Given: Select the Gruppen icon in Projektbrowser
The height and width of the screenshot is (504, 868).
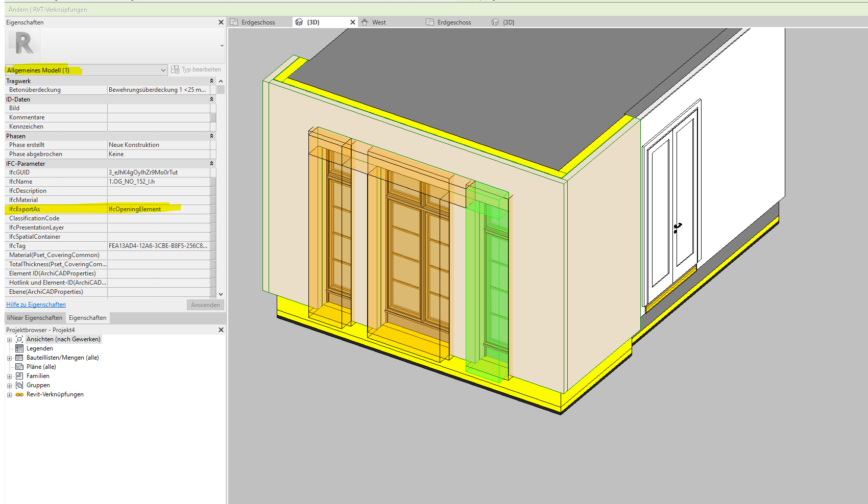Looking at the screenshot, I should [x=19, y=385].
